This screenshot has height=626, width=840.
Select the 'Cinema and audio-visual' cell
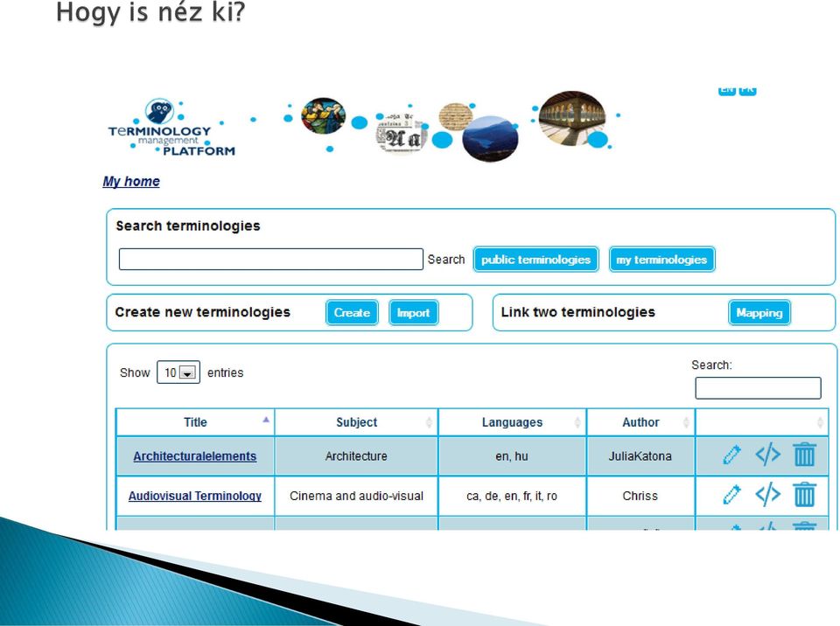point(356,496)
